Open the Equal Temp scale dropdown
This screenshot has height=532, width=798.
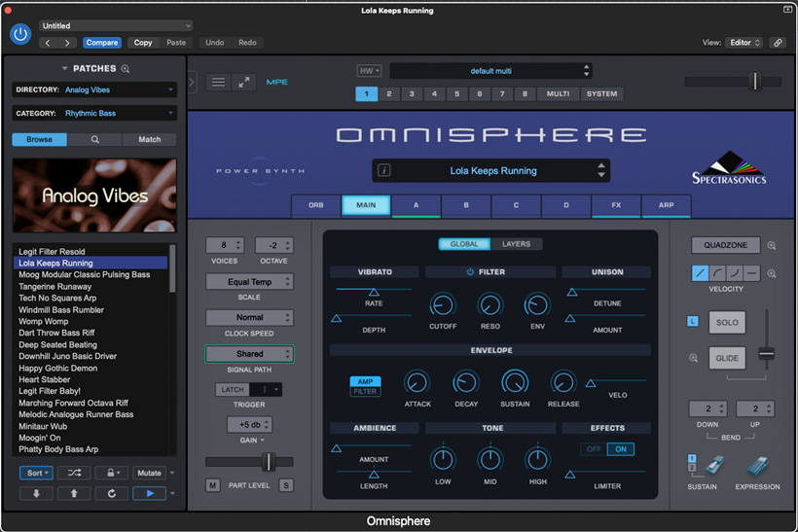(249, 282)
